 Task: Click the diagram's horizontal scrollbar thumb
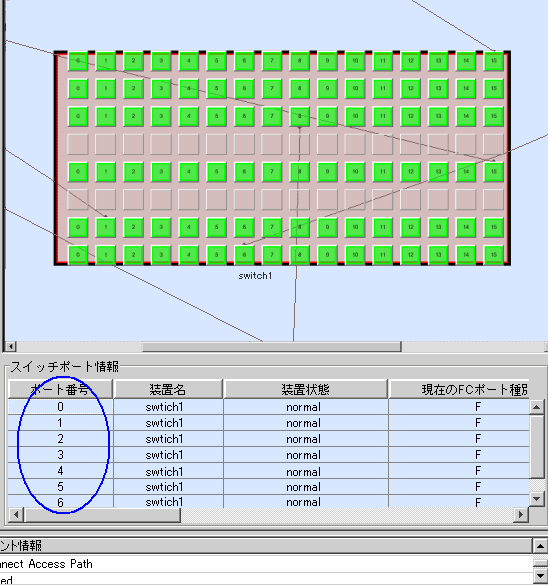[272, 347]
